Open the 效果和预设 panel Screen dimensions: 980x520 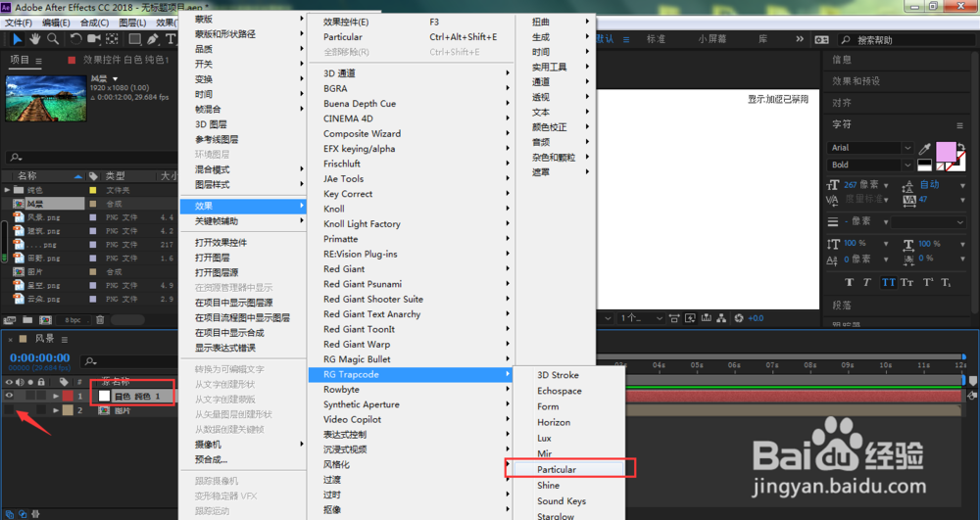856,81
